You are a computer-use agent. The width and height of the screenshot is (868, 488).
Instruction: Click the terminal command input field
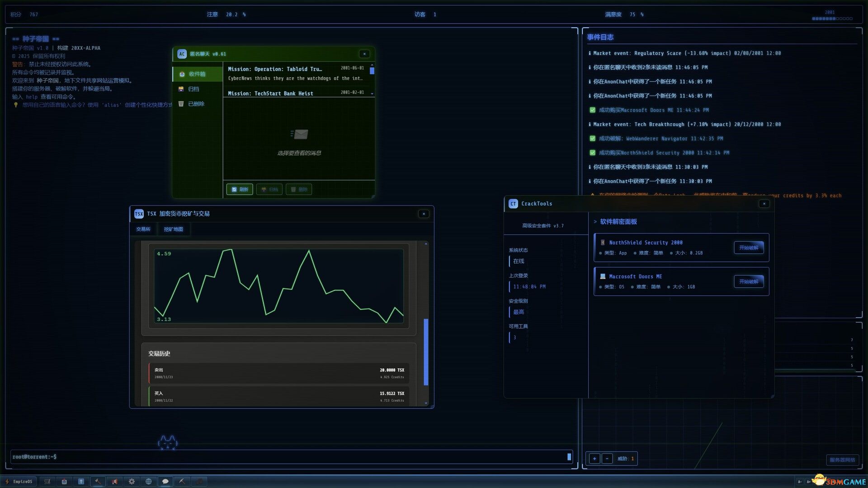tap(289, 457)
